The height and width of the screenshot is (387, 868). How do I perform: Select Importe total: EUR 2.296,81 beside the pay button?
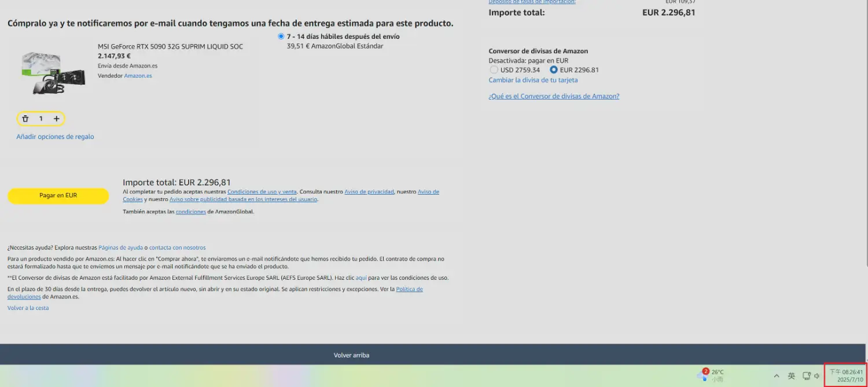pyautogui.click(x=176, y=182)
